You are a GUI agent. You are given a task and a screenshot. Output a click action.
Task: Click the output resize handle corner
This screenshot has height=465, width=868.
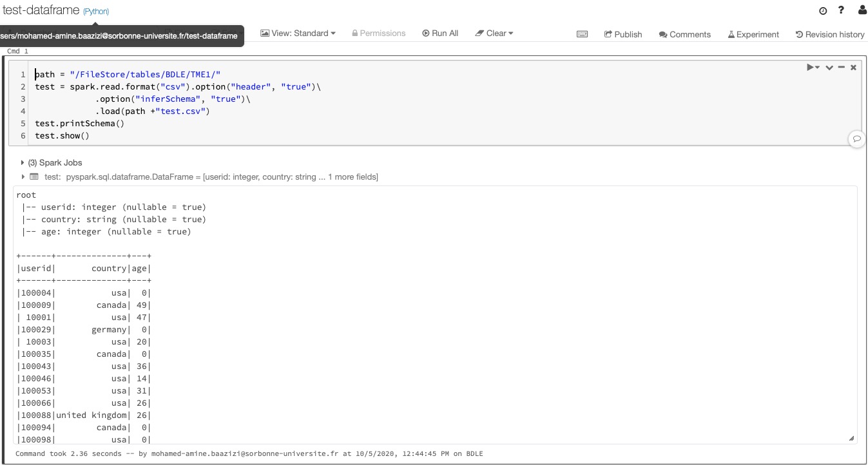[851, 438]
